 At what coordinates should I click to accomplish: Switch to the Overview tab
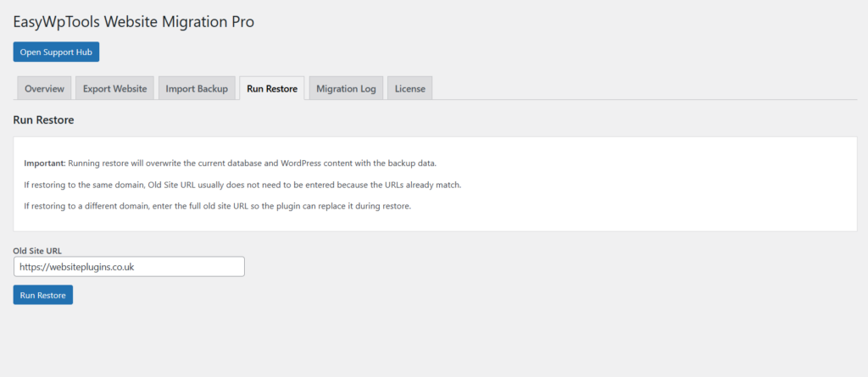[x=44, y=89]
